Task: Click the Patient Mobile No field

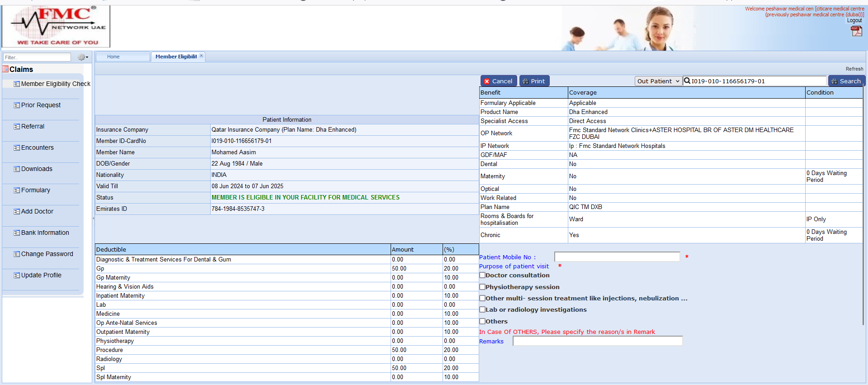Action: [617, 257]
